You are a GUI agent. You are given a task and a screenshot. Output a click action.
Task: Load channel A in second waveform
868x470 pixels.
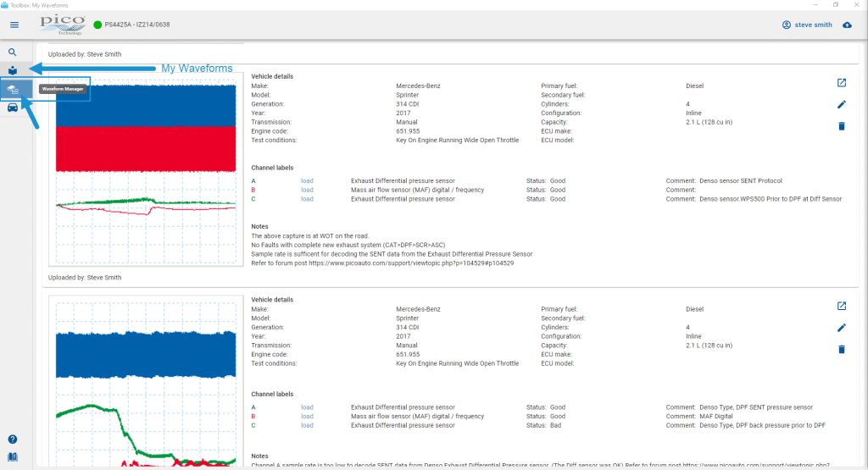307,407
